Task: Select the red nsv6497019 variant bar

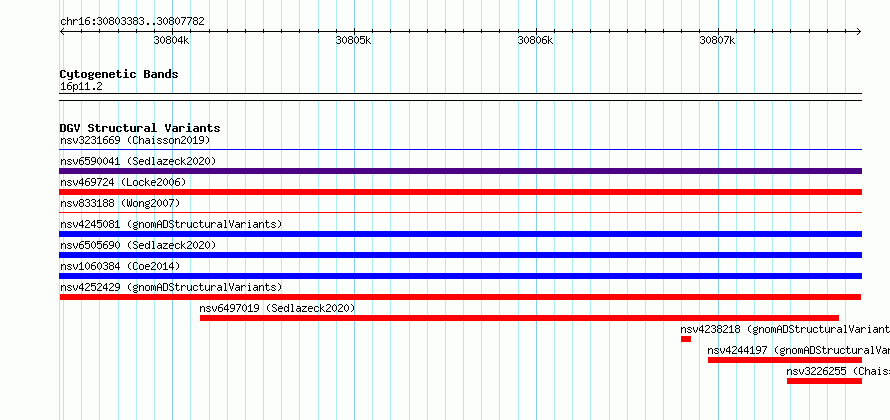Action: (x=519, y=318)
